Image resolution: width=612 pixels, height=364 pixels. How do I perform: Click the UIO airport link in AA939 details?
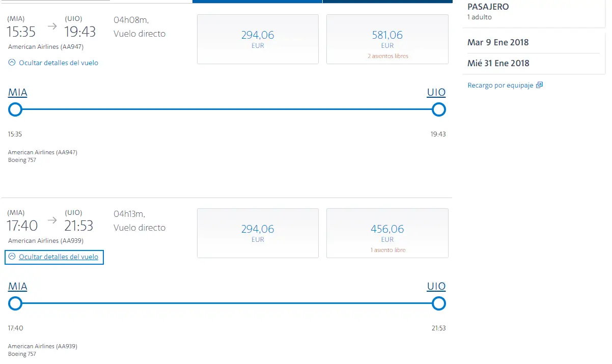pos(436,287)
